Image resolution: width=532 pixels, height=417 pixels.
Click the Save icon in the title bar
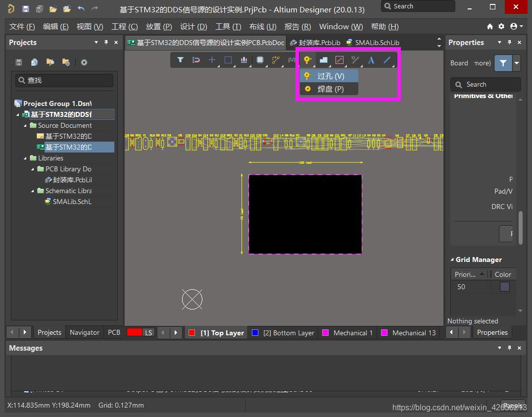pos(25,9)
